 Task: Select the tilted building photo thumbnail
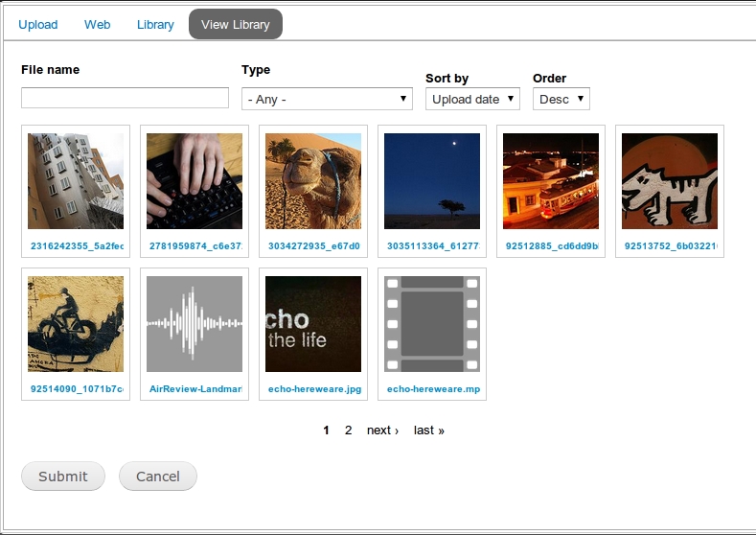(76, 181)
